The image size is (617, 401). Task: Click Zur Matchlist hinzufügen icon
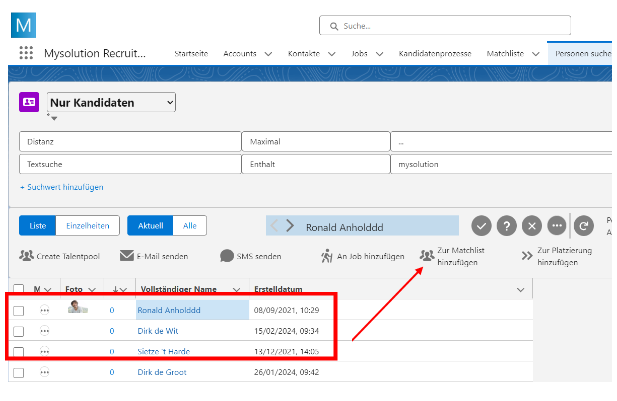pyautogui.click(x=426, y=256)
